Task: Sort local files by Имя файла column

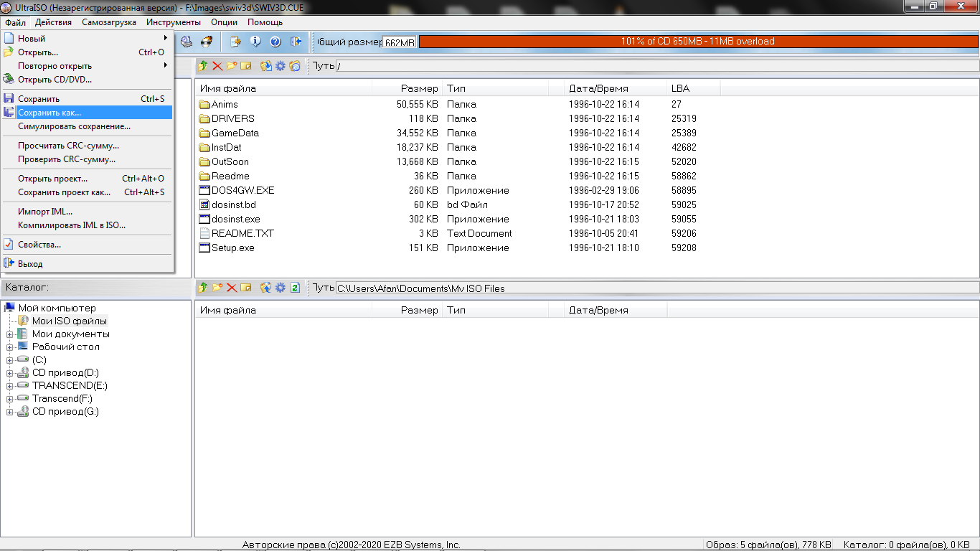Action: 283,311
